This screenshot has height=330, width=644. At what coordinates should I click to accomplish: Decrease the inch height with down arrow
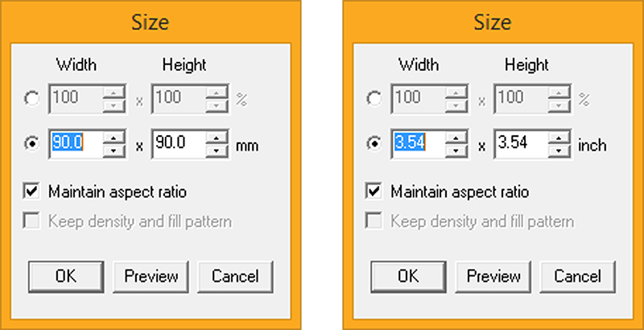click(559, 151)
